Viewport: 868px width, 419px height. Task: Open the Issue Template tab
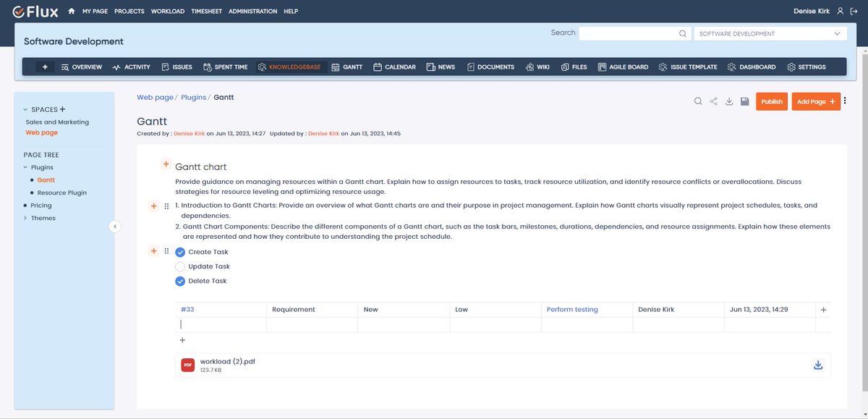click(688, 67)
